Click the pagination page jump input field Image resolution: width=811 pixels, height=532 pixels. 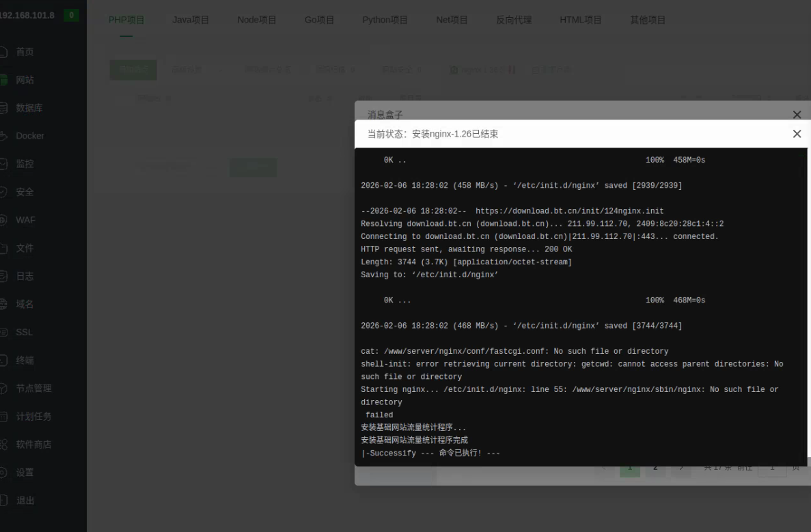(772, 468)
